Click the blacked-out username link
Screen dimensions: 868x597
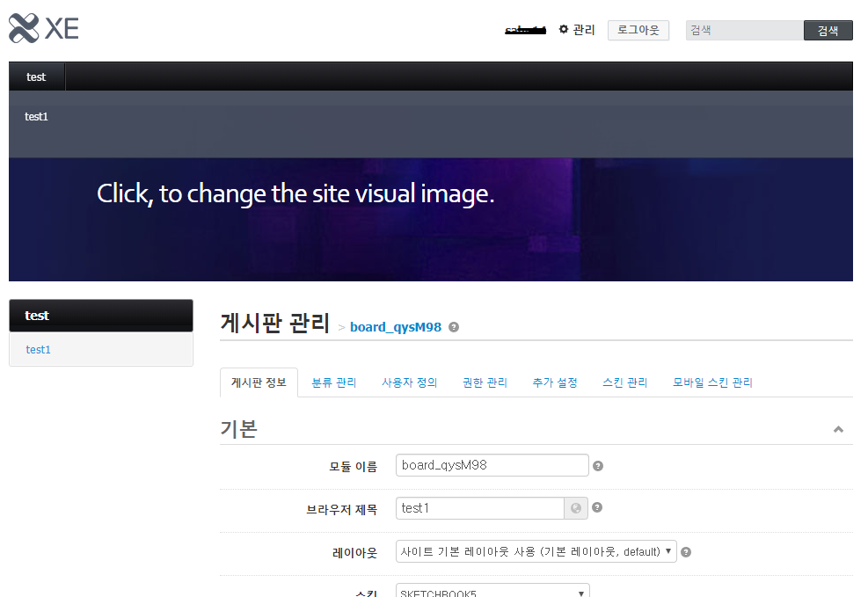525,30
